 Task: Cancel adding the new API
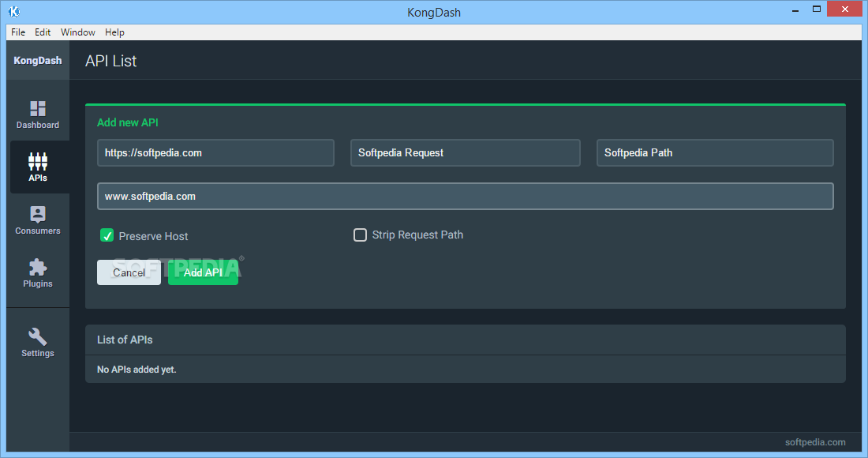click(x=129, y=272)
